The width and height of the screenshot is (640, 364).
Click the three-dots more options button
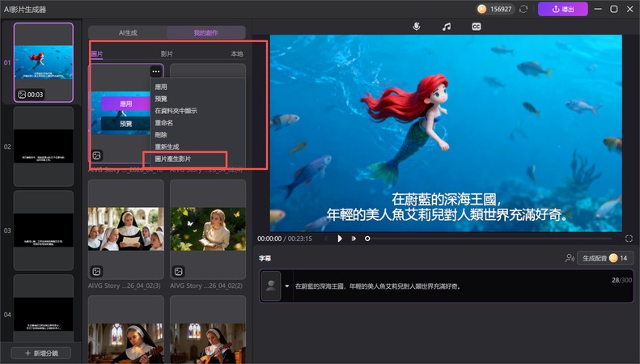156,71
